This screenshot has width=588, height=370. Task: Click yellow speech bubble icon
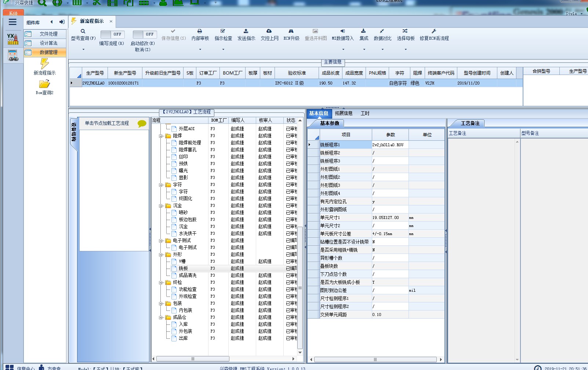[142, 124]
